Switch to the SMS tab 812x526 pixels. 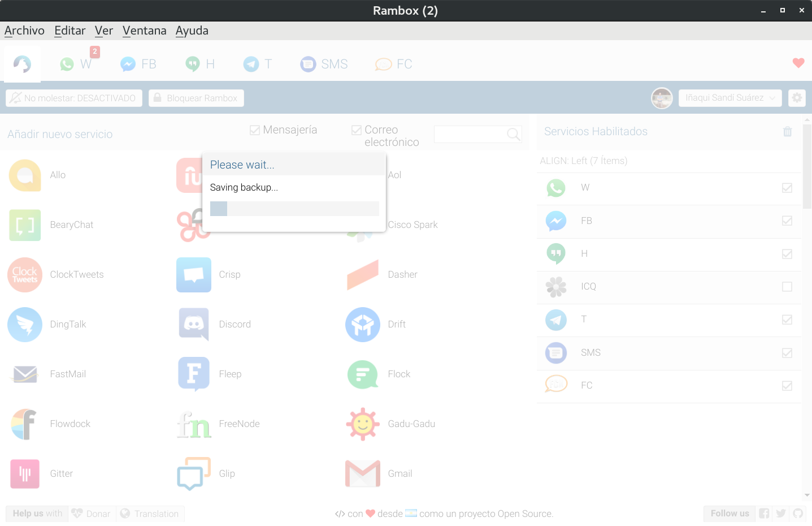pos(324,64)
